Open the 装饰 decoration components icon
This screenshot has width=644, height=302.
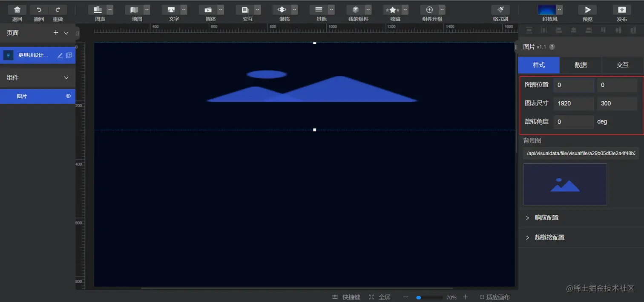[x=282, y=10]
